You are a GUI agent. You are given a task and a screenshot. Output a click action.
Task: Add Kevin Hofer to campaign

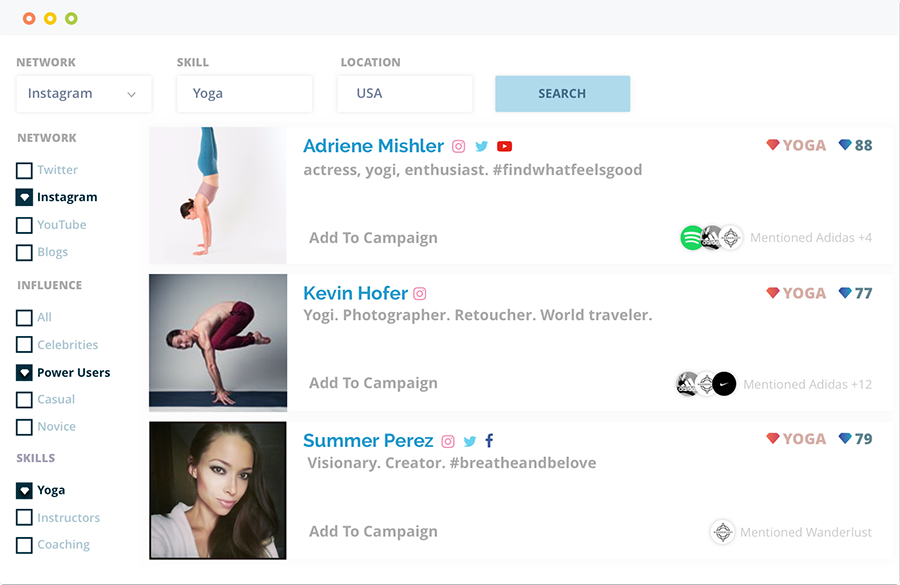pos(373,383)
